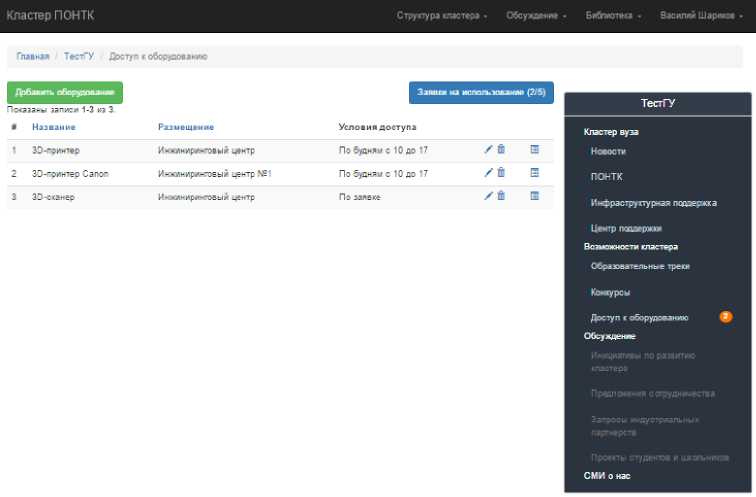Open the table icon for 3D-сканер row
Viewport: 756px width, 497px height.
click(x=534, y=196)
